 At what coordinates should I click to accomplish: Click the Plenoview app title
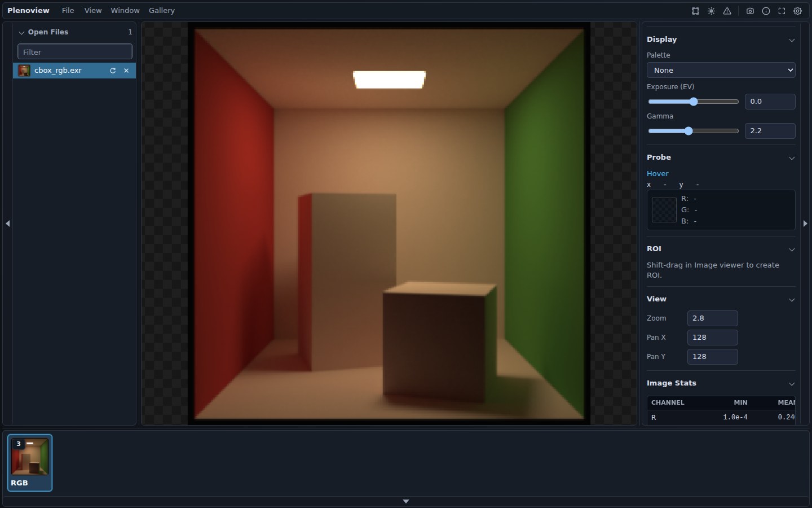pyautogui.click(x=28, y=11)
